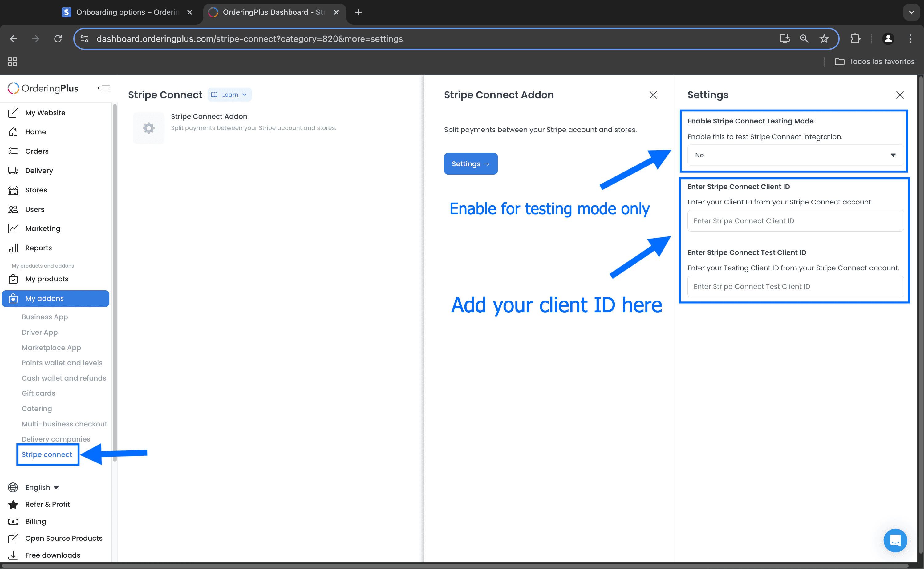The height and width of the screenshot is (569, 924).
Task: Focus the Stripe Connect Client ID field
Action: pyautogui.click(x=795, y=221)
